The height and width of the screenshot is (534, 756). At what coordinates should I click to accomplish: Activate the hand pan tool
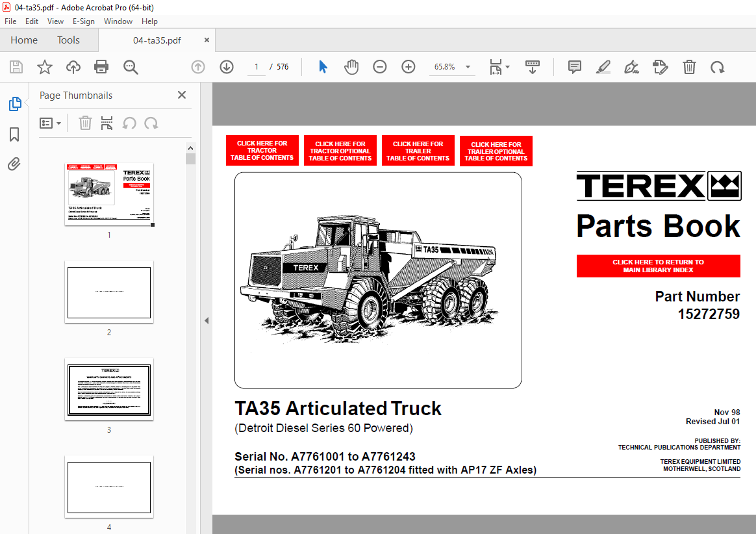(351, 66)
